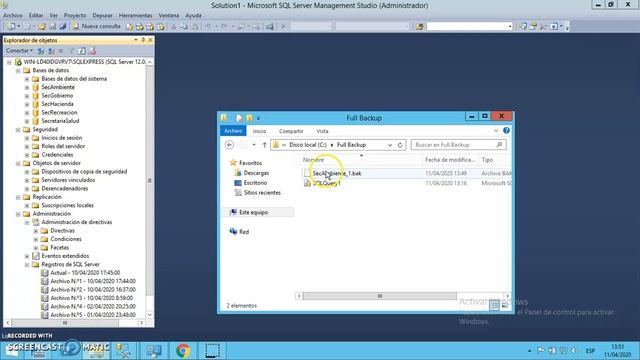Click the Nueva consulta toolbar button

[96, 26]
